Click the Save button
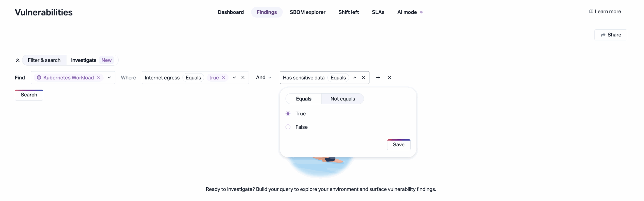Viewport: 644px width, 201px height. [x=399, y=145]
